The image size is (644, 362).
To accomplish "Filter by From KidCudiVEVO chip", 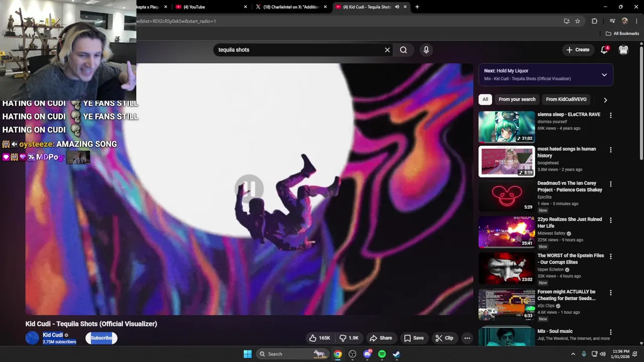I will (x=566, y=100).
